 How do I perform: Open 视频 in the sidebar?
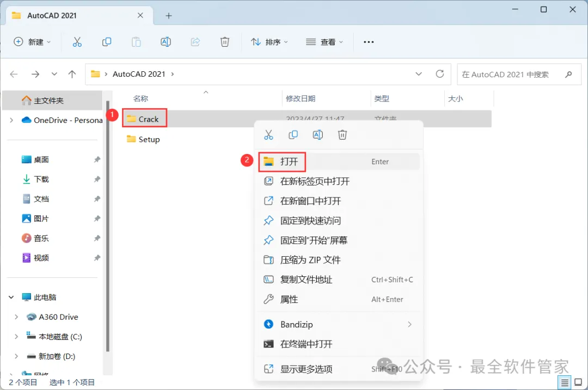(41, 258)
